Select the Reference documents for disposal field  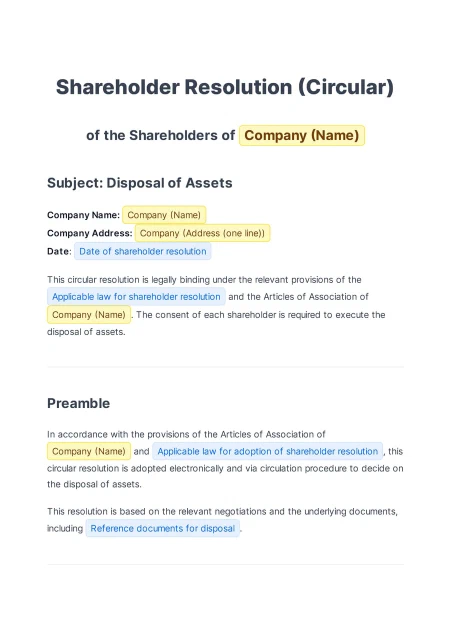[162, 529]
